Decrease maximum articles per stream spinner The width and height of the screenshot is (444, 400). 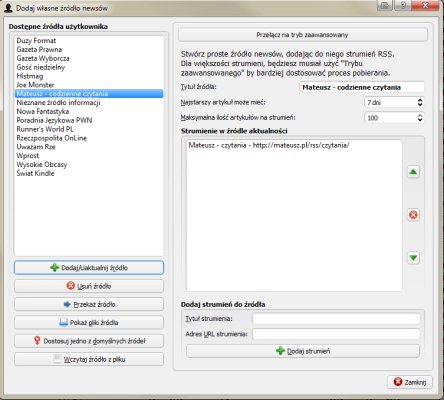pos(420,120)
